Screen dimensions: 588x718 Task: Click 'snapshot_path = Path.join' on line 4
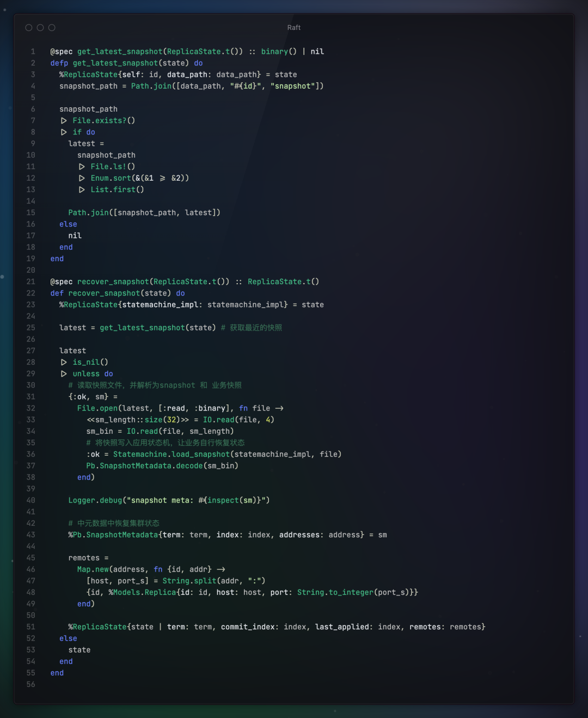pos(115,86)
